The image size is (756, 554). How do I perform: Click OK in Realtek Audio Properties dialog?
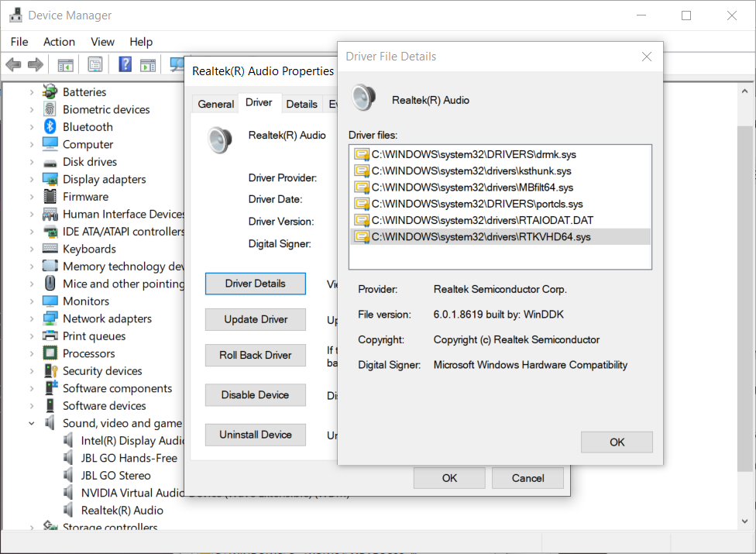449,478
